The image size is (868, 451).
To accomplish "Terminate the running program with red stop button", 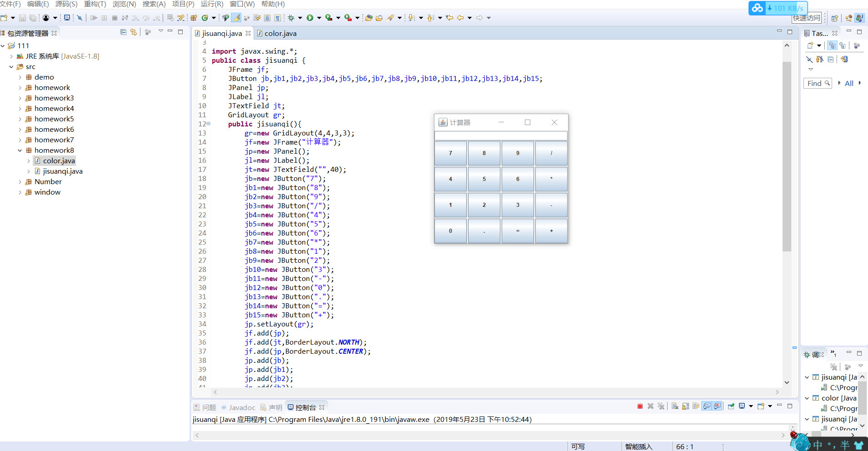I will [x=640, y=406].
